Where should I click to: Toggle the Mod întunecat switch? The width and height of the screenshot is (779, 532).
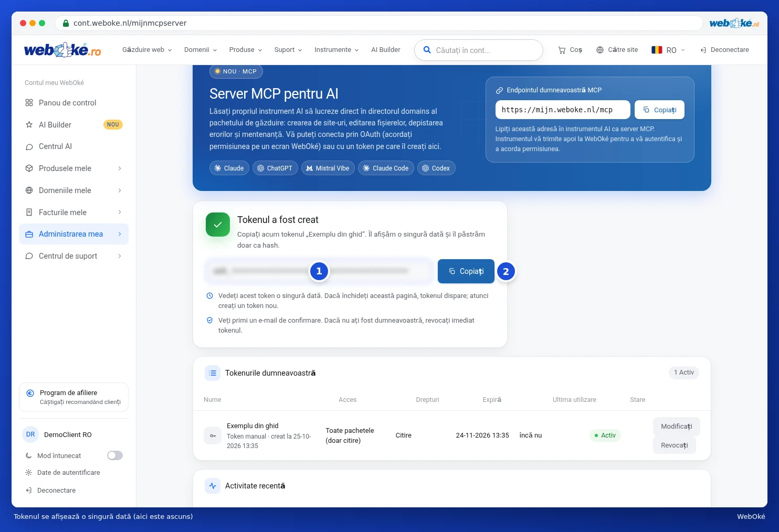pos(115,455)
